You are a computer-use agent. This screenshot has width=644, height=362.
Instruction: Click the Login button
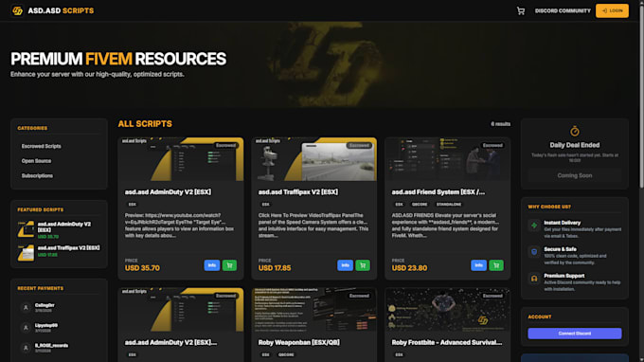click(612, 10)
